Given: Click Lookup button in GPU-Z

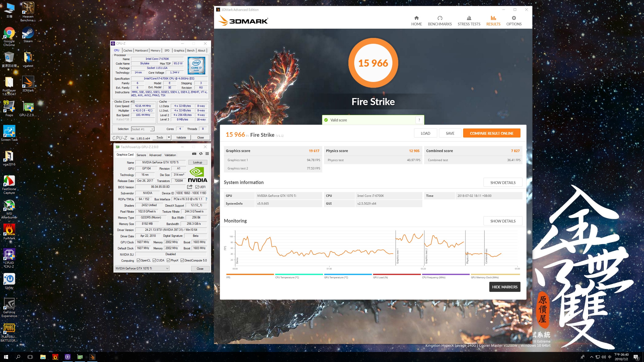Looking at the screenshot, I should pos(197,162).
